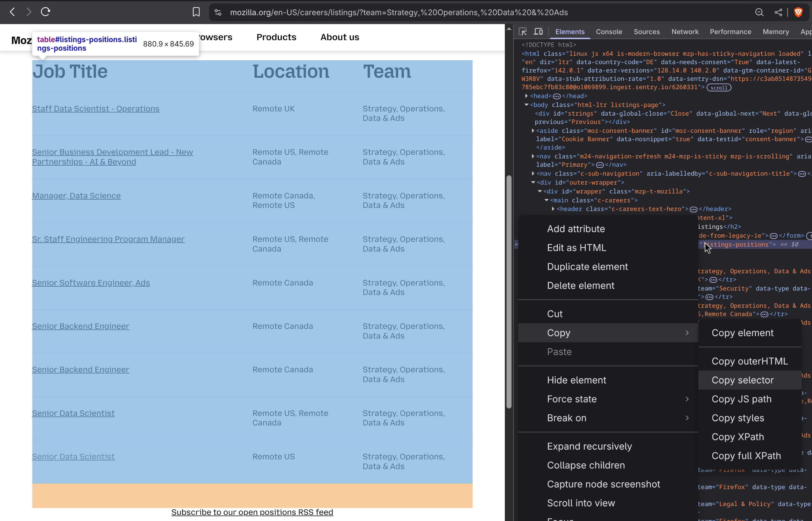The width and height of the screenshot is (812, 521).
Task: Open Sr. Staff Engineering Program Manager link
Action: coord(108,239)
